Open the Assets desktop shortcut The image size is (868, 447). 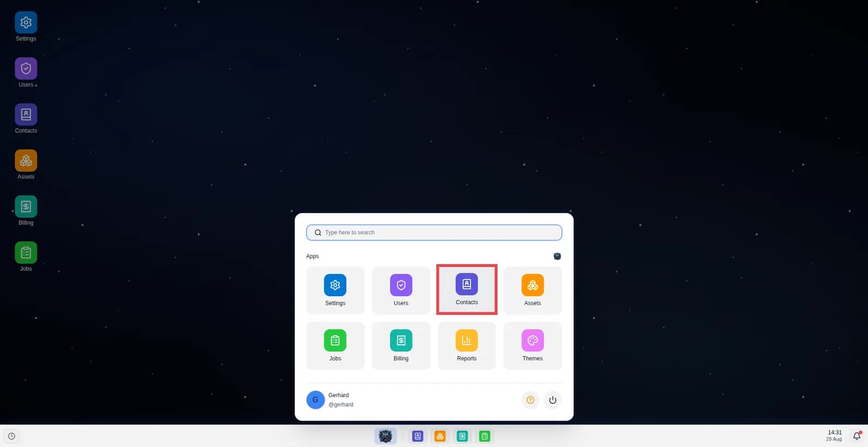(x=25, y=165)
